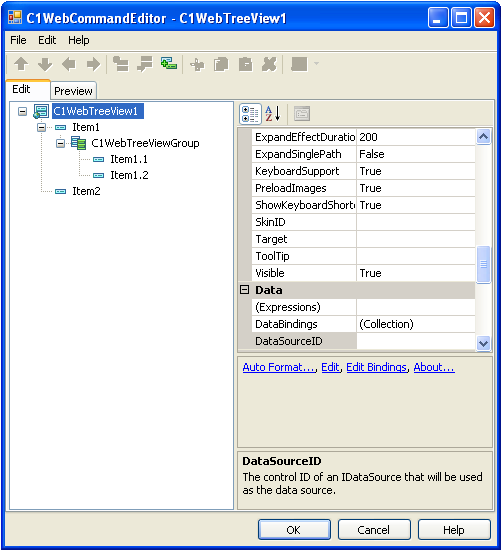Click the KeyboardSupport value True

click(x=416, y=171)
